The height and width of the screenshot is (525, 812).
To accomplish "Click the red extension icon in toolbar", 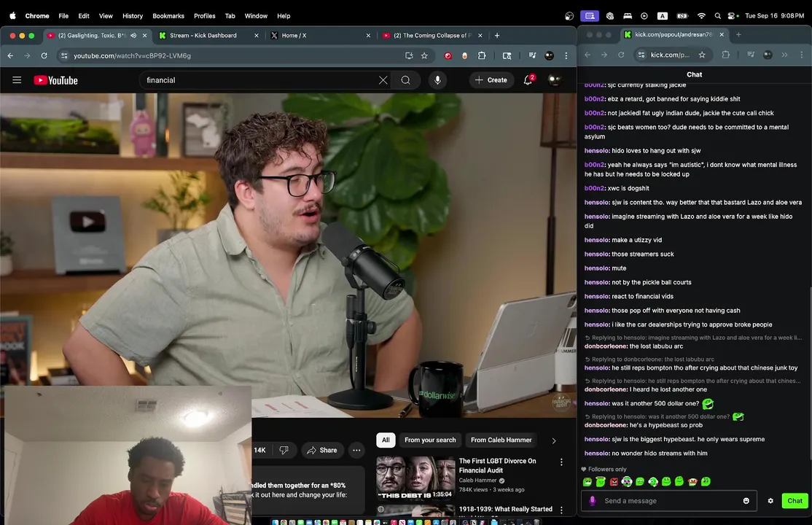I will tap(448, 55).
